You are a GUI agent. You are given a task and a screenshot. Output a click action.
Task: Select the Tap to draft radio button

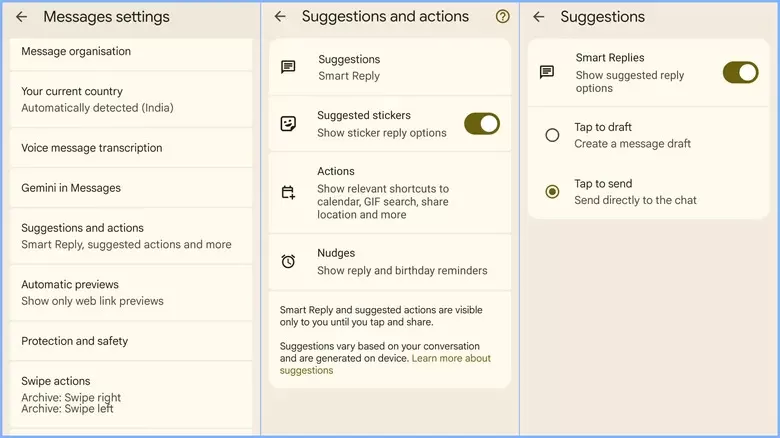pyautogui.click(x=552, y=135)
